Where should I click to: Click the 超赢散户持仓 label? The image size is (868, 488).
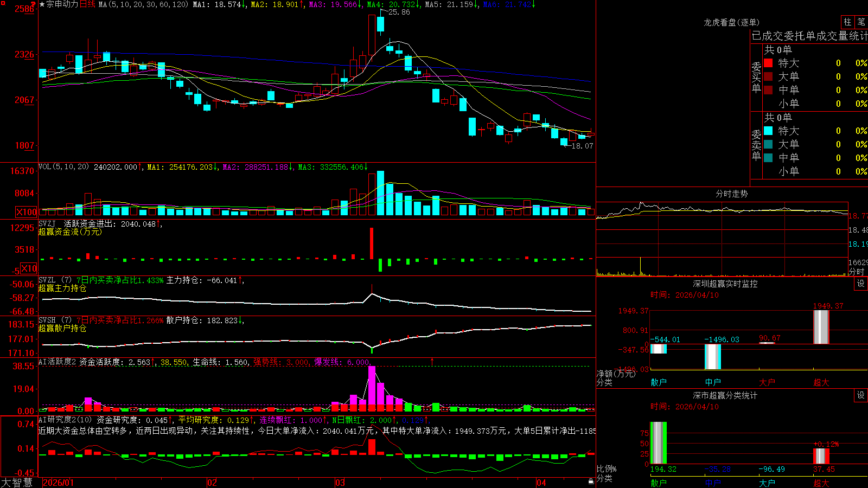point(62,328)
